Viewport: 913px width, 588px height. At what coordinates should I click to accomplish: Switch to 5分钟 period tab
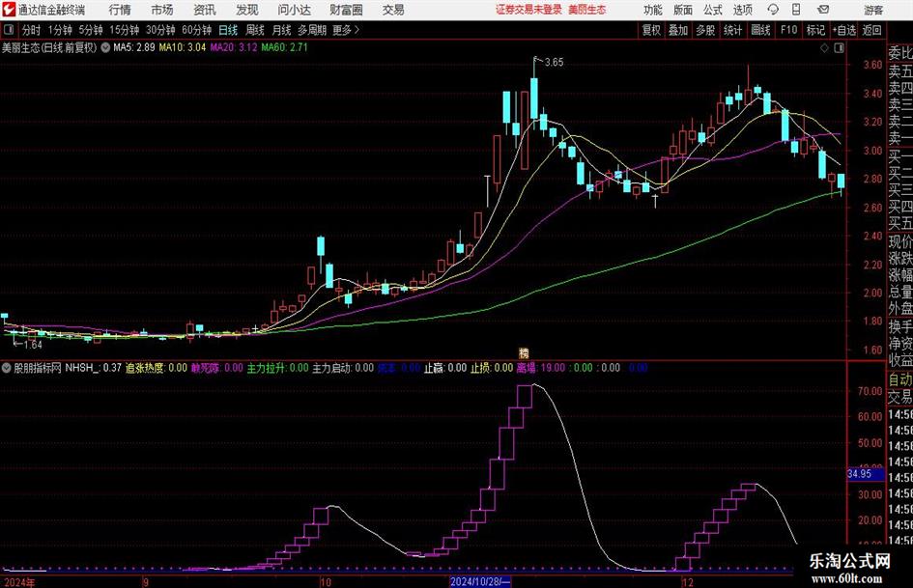click(91, 30)
